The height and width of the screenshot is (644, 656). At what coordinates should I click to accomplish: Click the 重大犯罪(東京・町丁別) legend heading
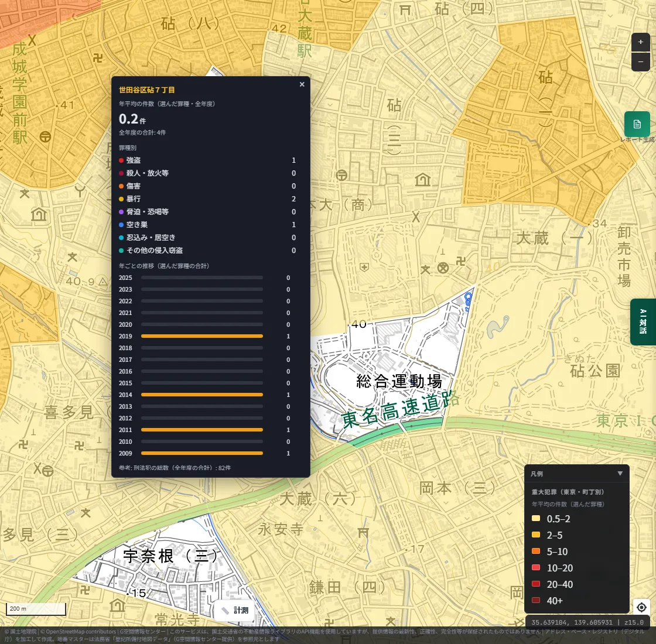tap(568, 492)
